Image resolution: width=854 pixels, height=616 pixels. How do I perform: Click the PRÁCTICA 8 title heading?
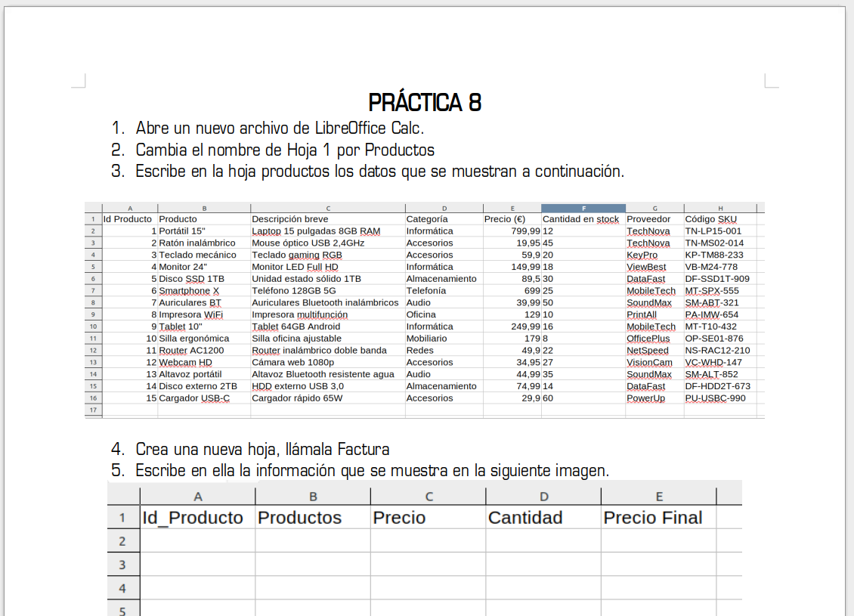tap(425, 102)
